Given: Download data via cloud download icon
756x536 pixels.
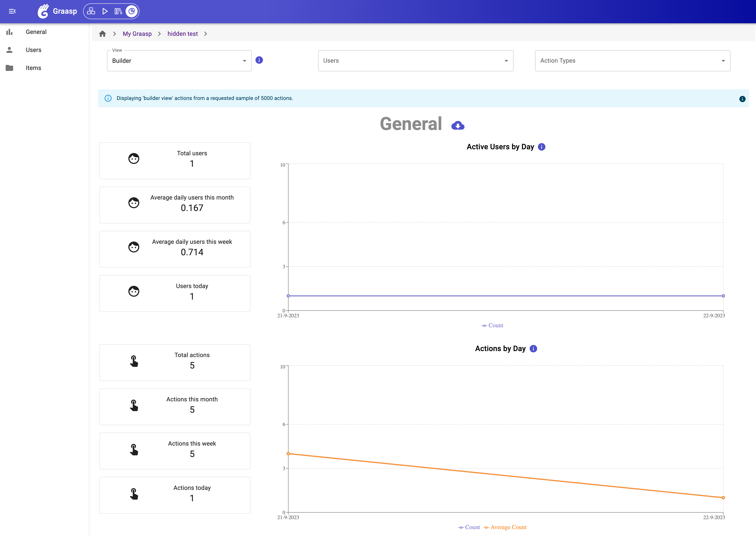Looking at the screenshot, I should pyautogui.click(x=458, y=125).
